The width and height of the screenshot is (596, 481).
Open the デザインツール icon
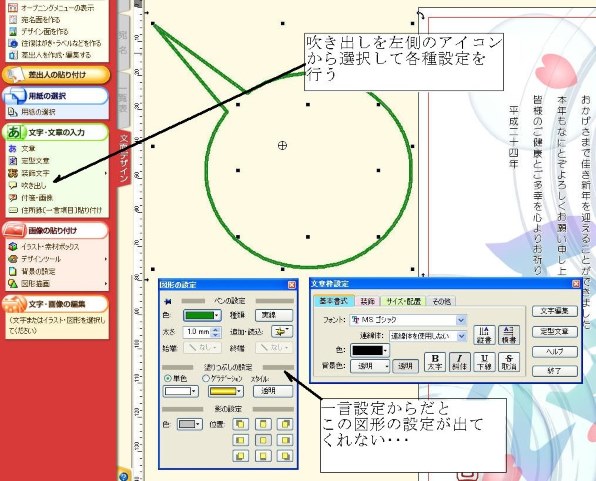click(13, 259)
